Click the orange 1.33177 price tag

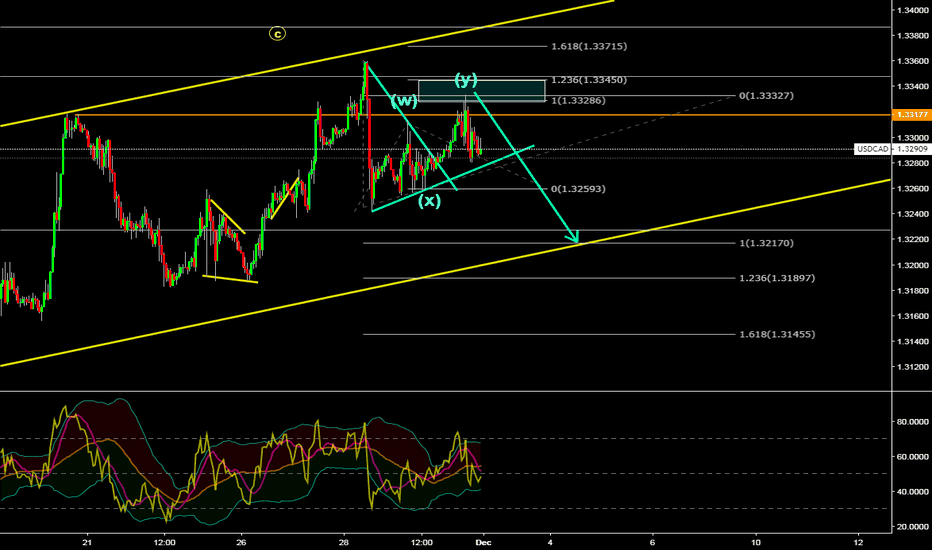point(912,114)
